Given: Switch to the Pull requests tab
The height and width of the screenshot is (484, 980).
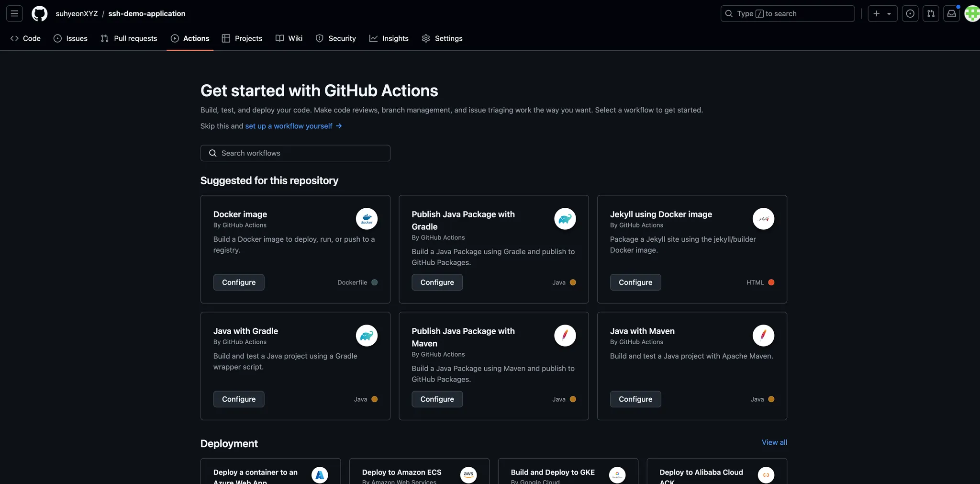Looking at the screenshot, I should click(x=129, y=38).
